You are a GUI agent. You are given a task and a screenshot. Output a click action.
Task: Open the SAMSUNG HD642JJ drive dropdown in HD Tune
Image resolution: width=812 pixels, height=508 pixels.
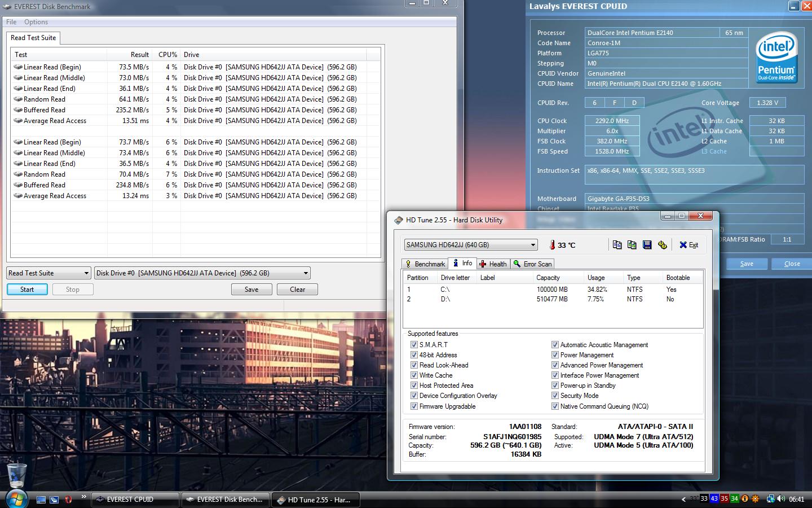(x=470, y=245)
